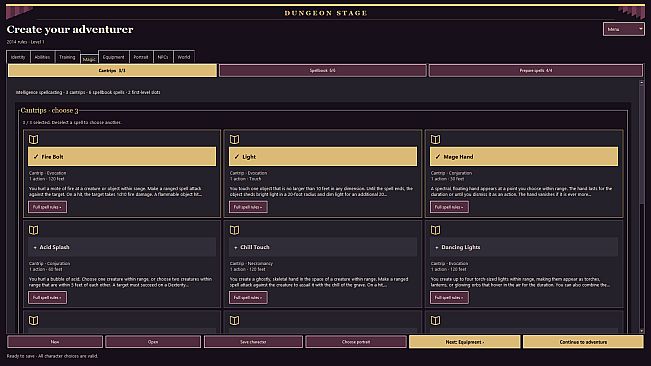
Task: Expand full spell rules for Mage Hand
Action: [449, 207]
